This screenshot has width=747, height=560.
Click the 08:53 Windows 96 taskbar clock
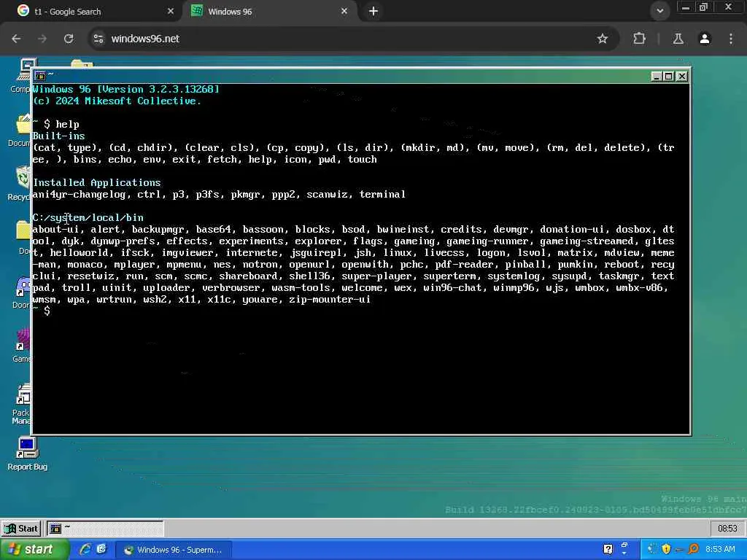pyautogui.click(x=727, y=529)
